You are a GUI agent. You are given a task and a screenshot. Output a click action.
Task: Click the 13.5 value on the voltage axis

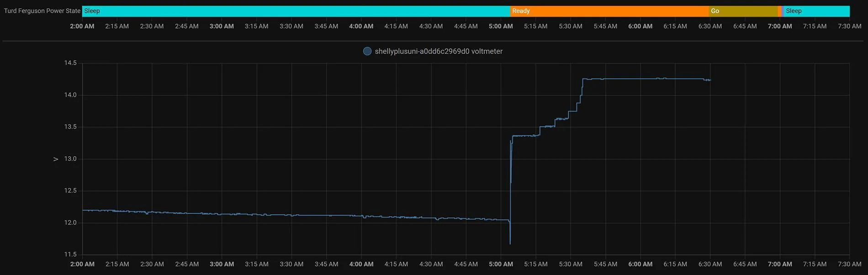(x=70, y=127)
